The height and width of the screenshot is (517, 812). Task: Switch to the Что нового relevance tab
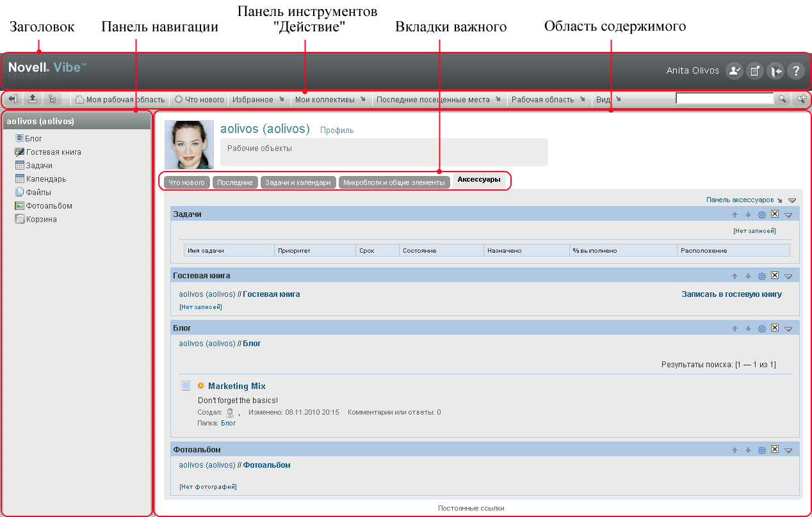click(x=186, y=182)
